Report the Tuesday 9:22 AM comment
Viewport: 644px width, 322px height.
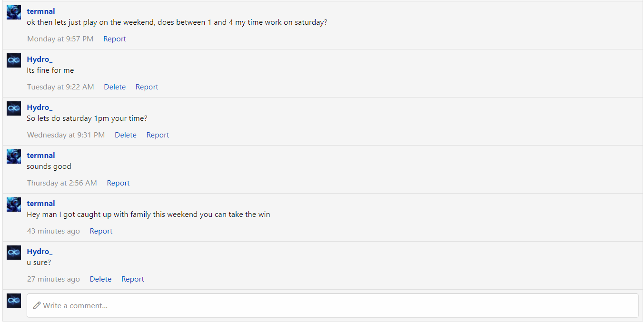(147, 87)
